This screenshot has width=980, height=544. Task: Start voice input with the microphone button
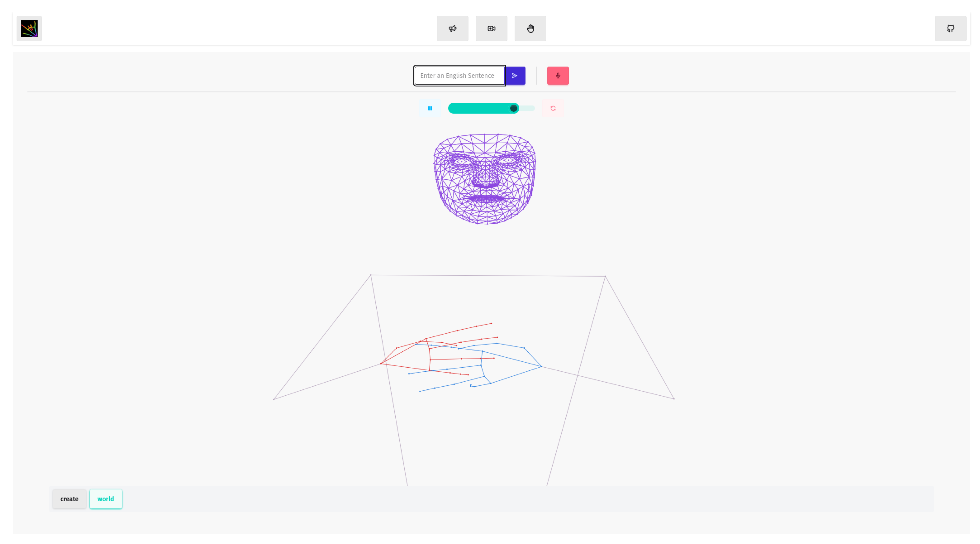[558, 76]
